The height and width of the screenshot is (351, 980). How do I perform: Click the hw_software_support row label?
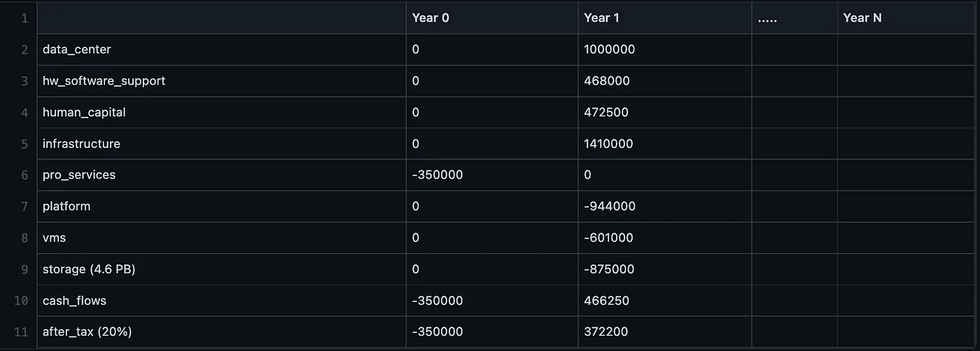(104, 81)
